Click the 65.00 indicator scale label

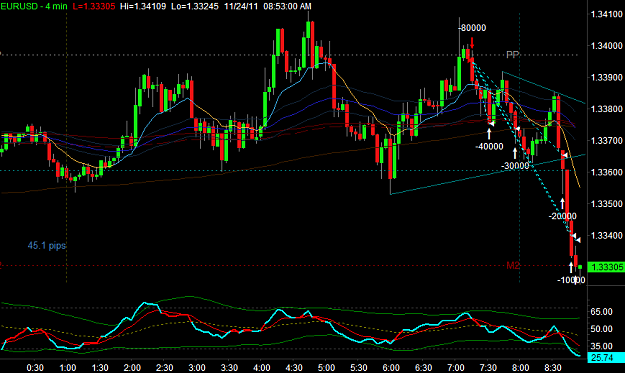click(601, 312)
